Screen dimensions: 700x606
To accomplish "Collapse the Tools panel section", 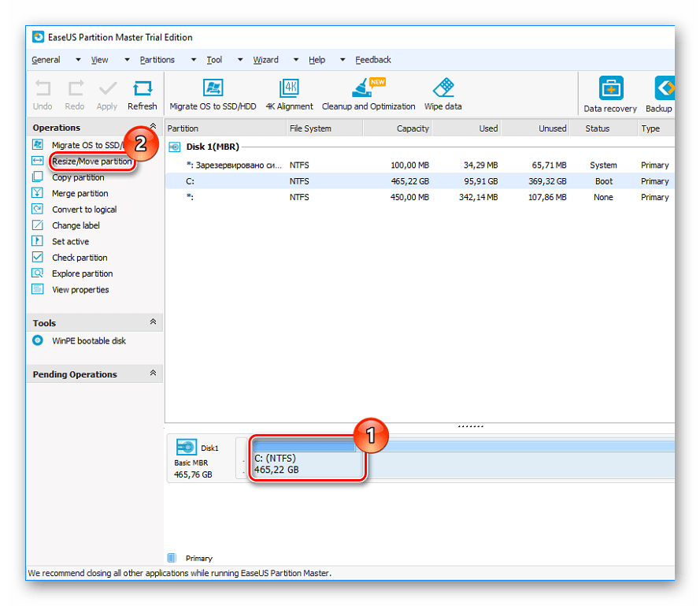I will click(x=153, y=322).
